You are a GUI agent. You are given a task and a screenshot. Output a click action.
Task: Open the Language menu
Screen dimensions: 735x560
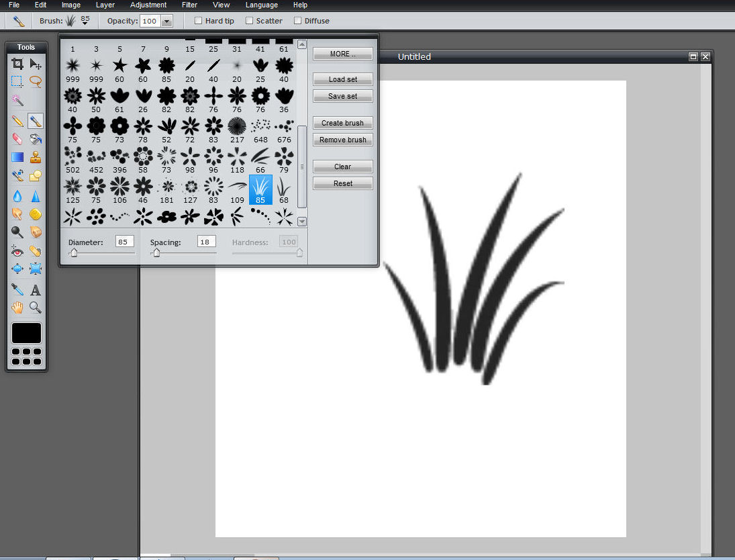click(x=262, y=5)
